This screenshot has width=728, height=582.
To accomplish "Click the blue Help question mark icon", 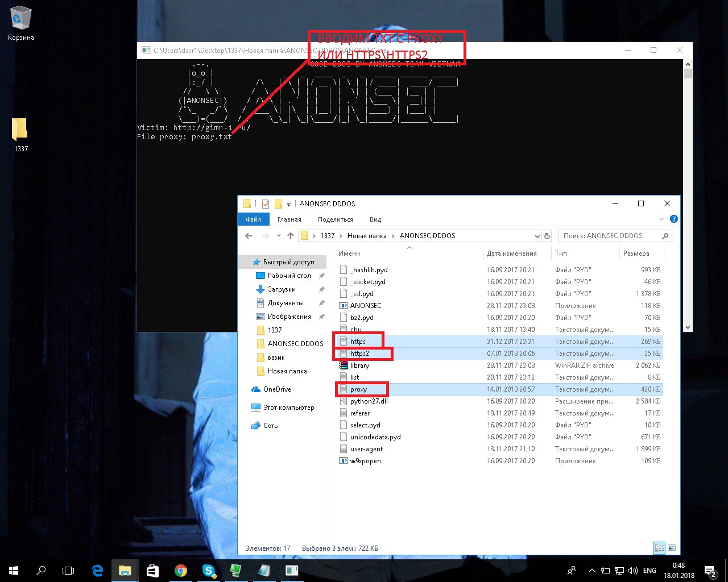I will pos(674,219).
